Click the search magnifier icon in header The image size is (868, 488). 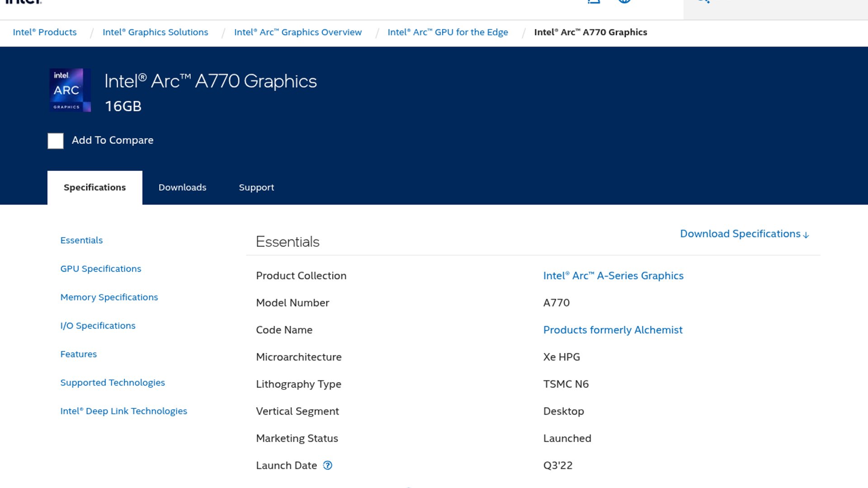click(x=703, y=1)
